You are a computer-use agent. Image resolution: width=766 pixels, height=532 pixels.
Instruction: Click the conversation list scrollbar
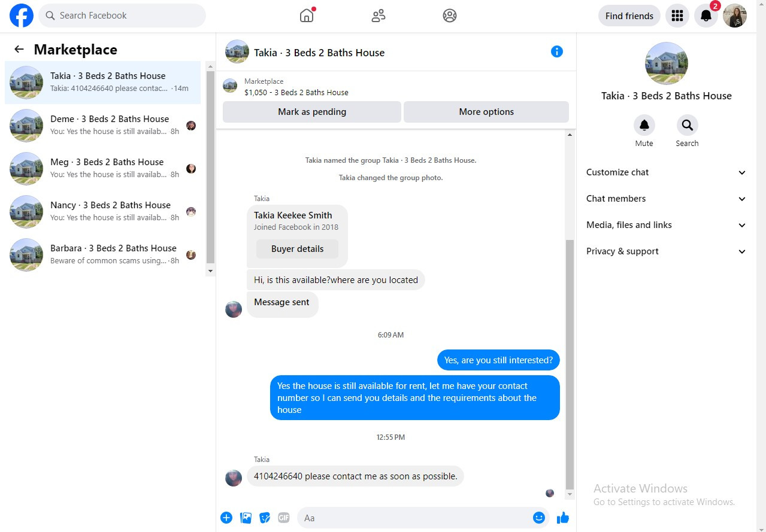tap(210, 168)
